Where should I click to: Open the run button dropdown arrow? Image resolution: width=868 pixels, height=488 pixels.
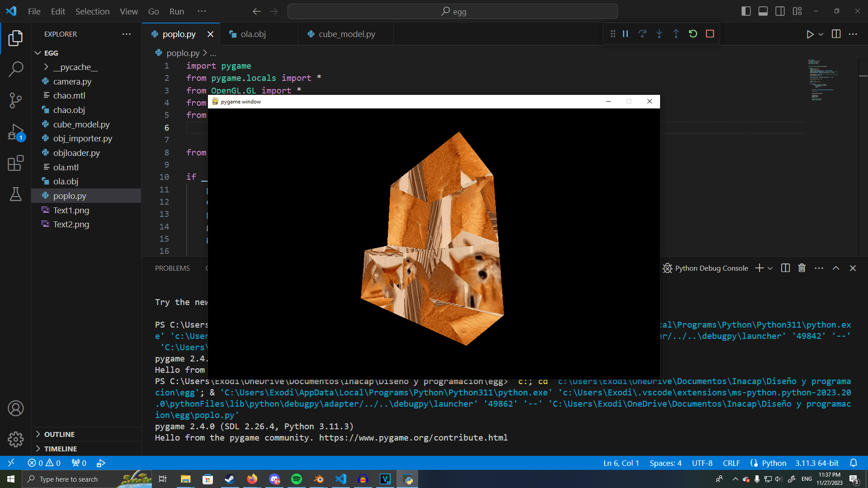tap(821, 34)
